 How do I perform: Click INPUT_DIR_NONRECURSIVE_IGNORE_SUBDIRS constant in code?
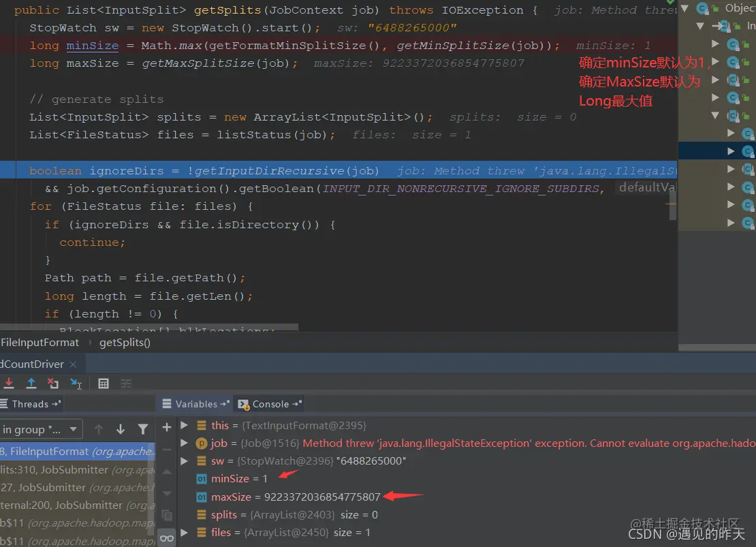[x=460, y=189]
